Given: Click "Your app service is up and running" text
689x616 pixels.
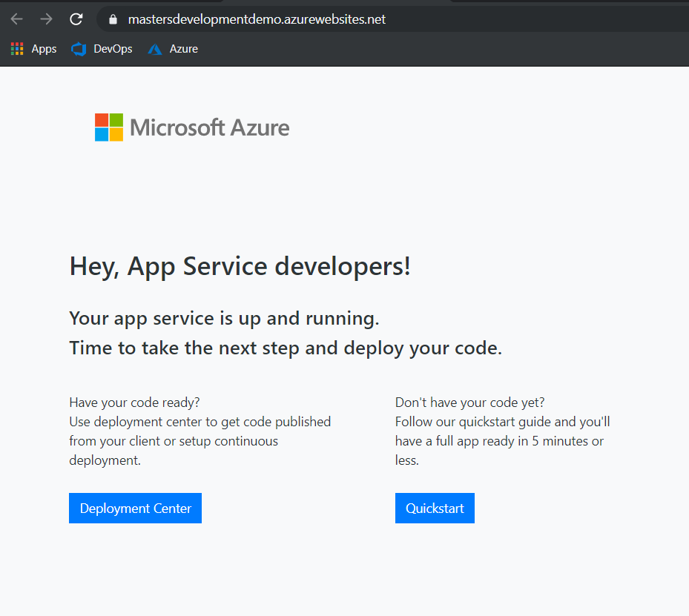Looking at the screenshot, I should tap(224, 319).
